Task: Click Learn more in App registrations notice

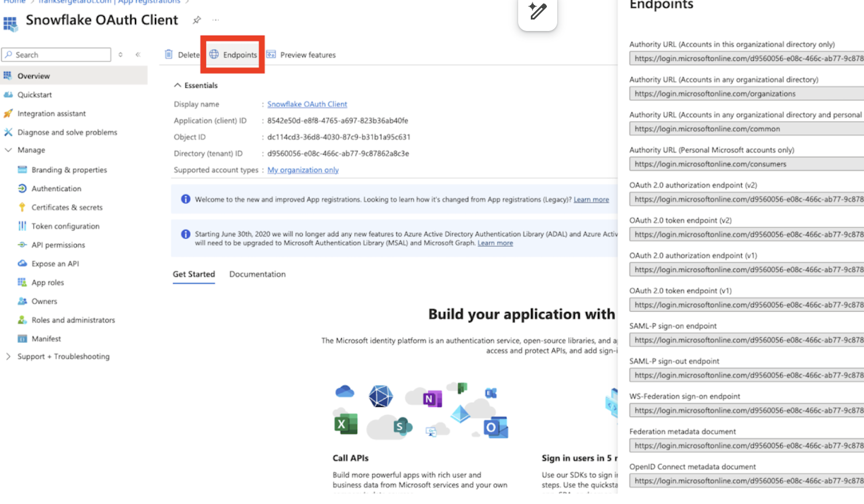Action: [x=591, y=200]
